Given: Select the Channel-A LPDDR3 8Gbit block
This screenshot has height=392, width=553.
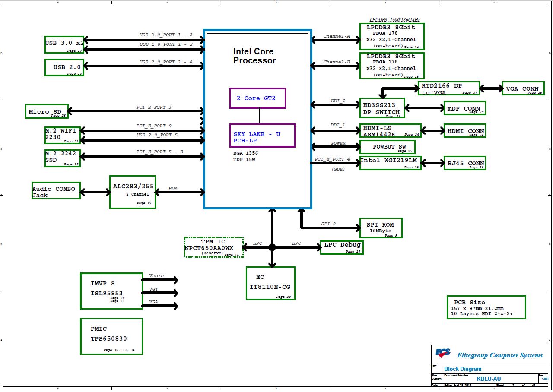Looking at the screenshot, I should coord(392,36).
